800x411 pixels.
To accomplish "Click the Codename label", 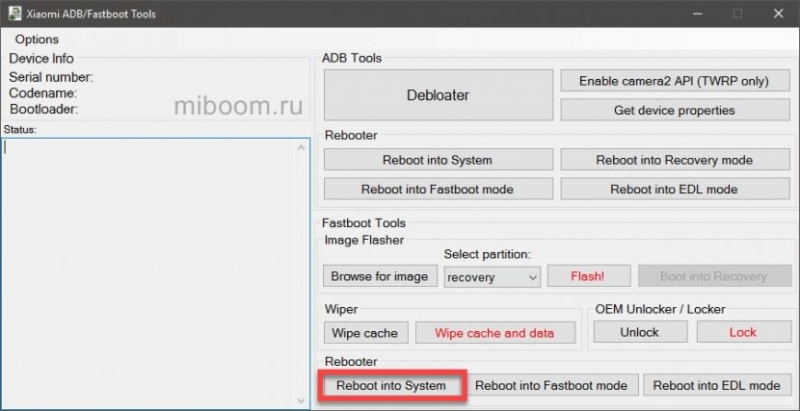I will point(43,93).
